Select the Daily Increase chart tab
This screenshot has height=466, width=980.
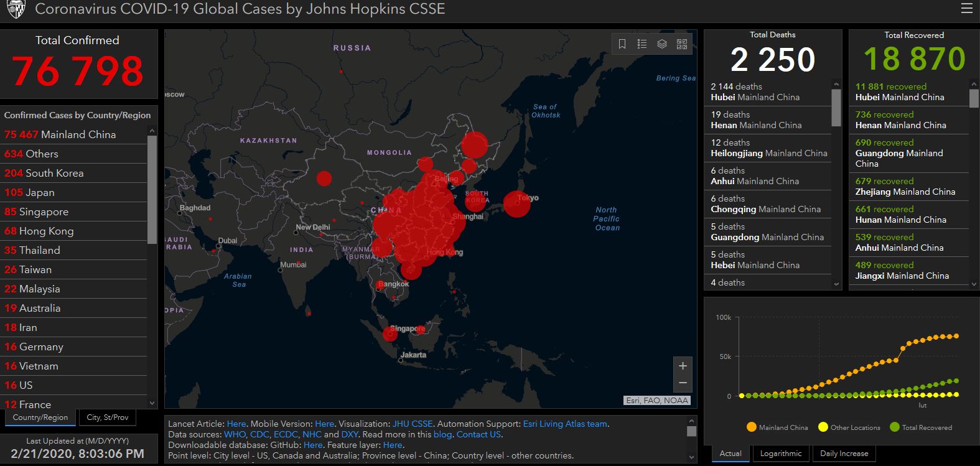tap(844, 454)
